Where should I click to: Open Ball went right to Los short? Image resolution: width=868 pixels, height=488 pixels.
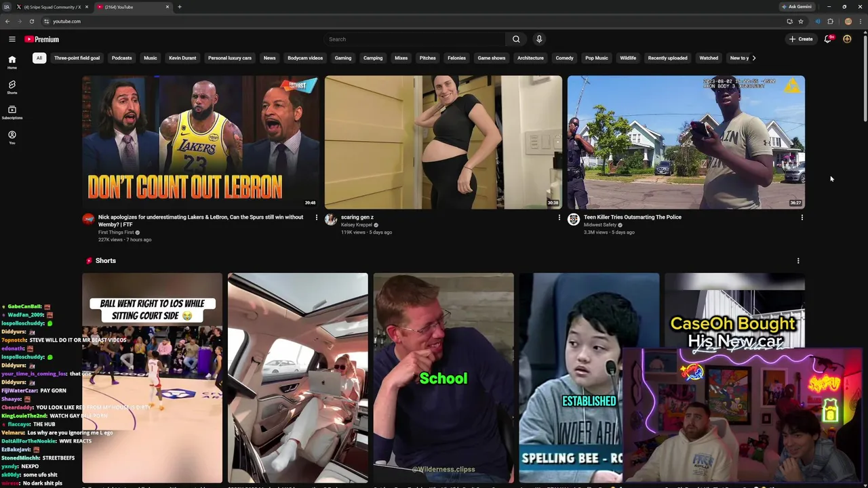152,378
